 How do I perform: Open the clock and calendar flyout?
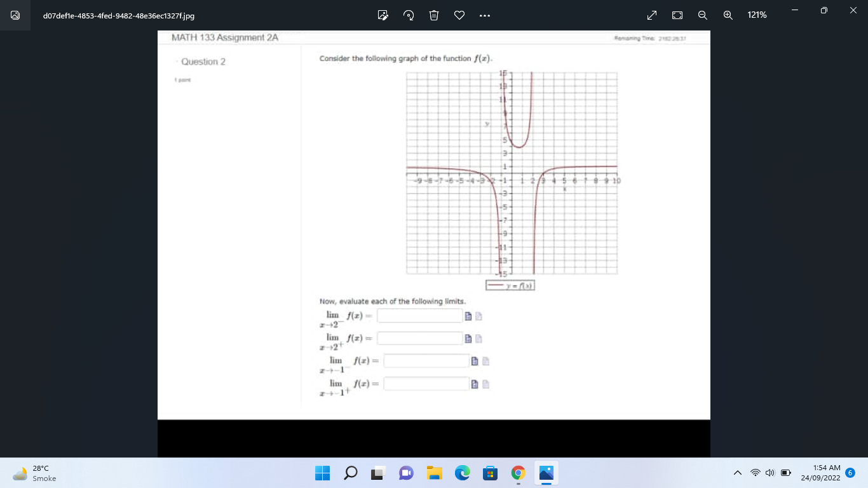[820, 473]
